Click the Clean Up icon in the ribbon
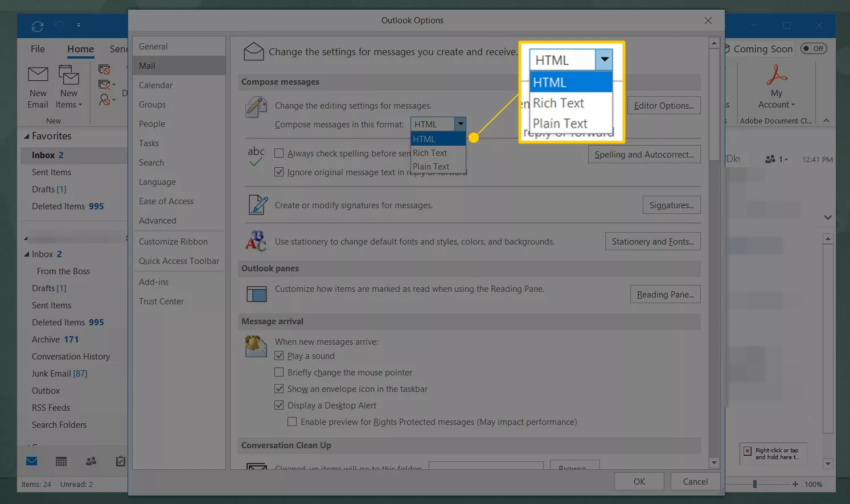The image size is (850, 504). tap(105, 85)
